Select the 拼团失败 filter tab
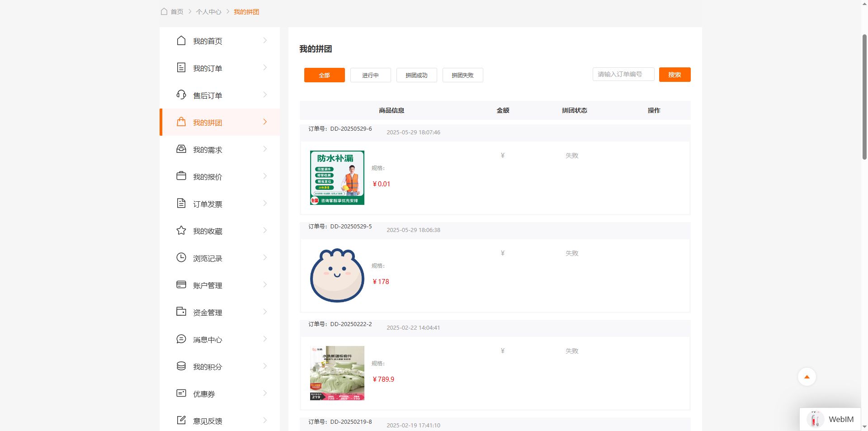 (x=462, y=75)
